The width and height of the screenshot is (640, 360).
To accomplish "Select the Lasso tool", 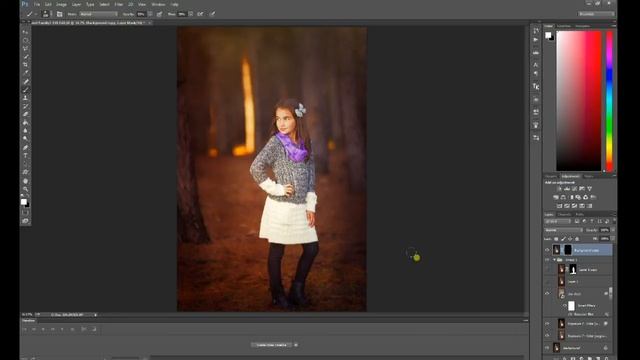I will pyautogui.click(x=25, y=48).
